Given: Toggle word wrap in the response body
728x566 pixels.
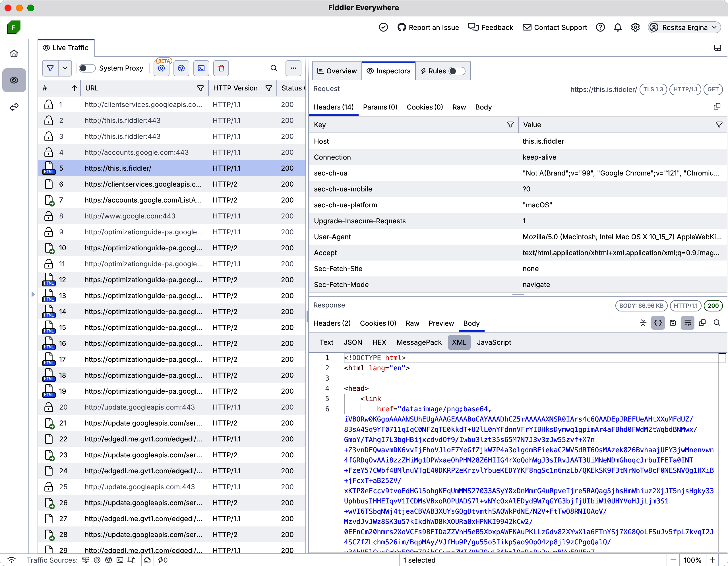Looking at the screenshot, I should (x=687, y=323).
